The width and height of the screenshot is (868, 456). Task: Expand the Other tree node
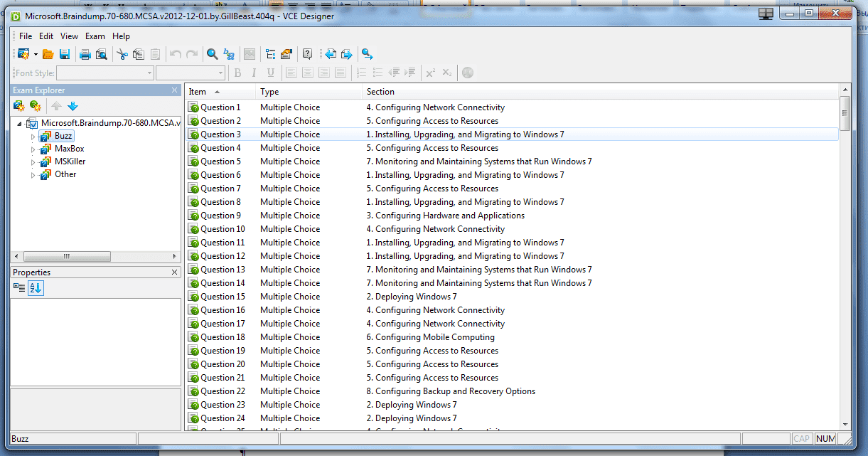(x=33, y=175)
